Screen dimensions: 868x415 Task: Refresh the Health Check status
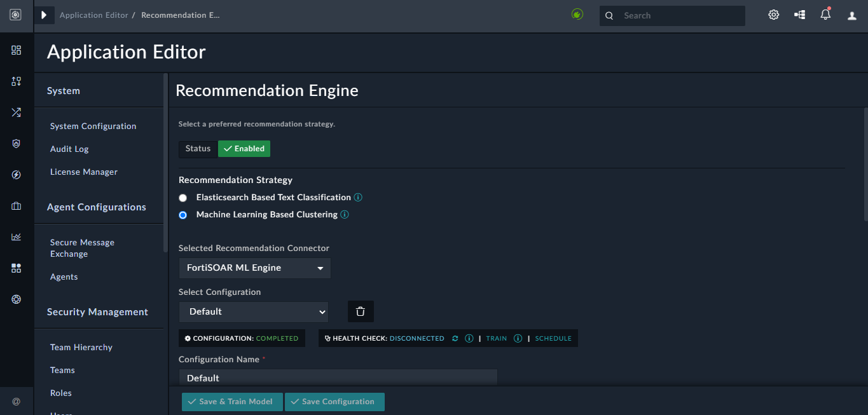click(455, 338)
